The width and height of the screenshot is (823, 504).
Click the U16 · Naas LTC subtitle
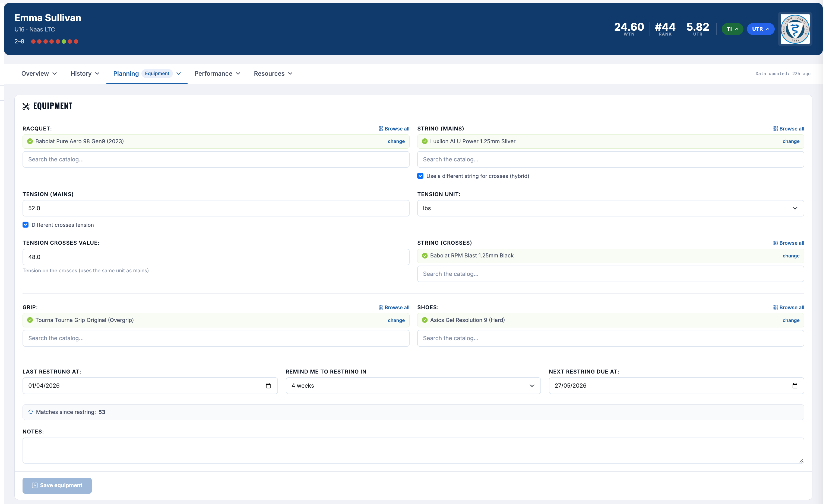[x=35, y=29]
